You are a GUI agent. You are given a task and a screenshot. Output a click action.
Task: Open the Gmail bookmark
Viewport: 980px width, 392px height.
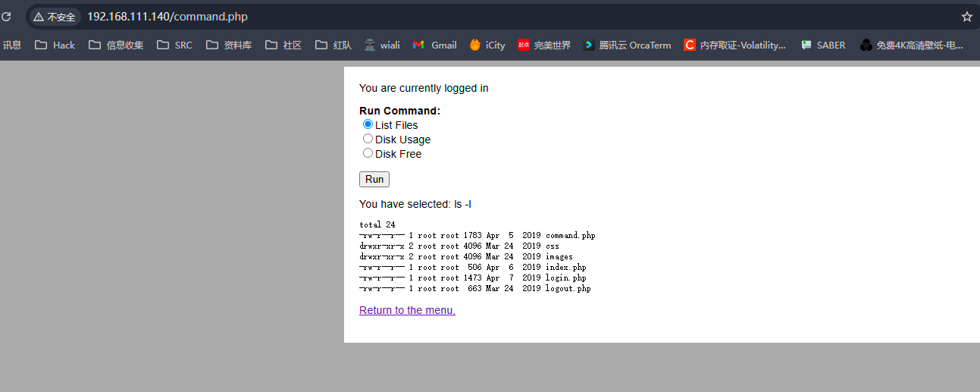434,45
